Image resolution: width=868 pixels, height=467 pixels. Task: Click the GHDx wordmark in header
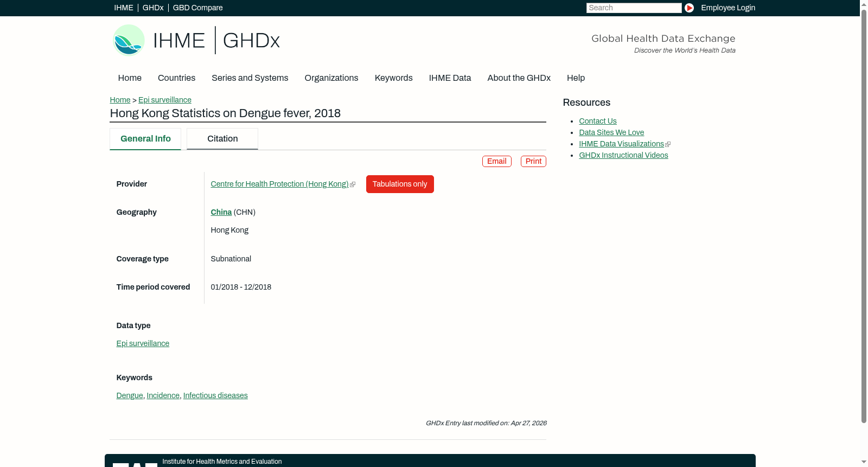pyautogui.click(x=251, y=41)
